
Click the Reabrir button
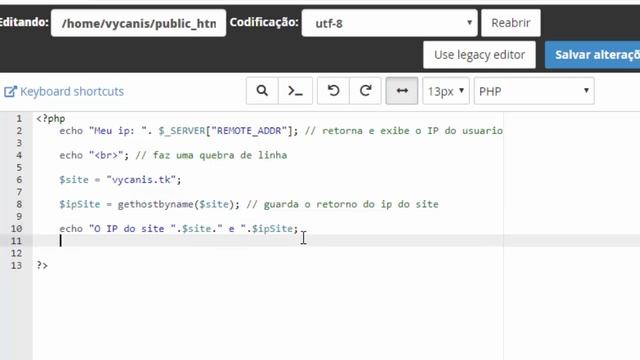[511, 23]
